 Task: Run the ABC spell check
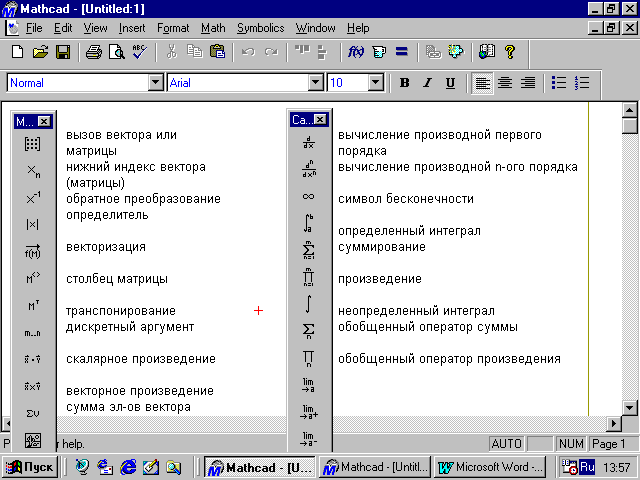(140, 52)
